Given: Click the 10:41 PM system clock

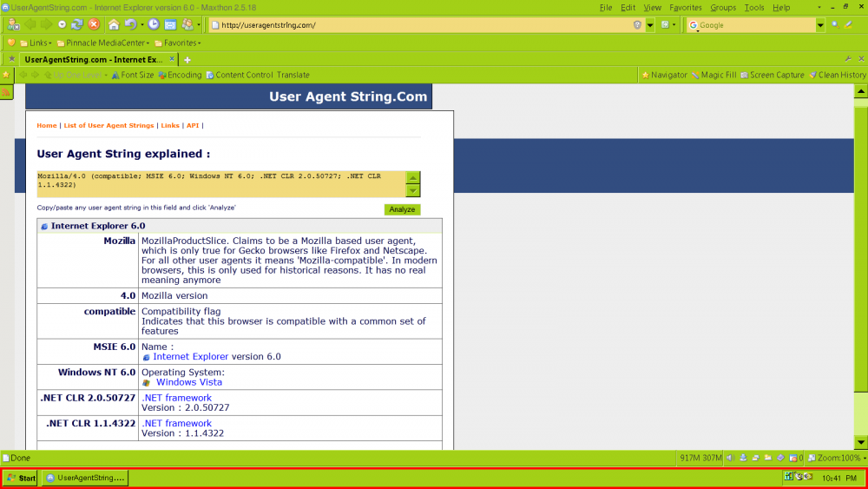Looking at the screenshot, I should 839,478.
